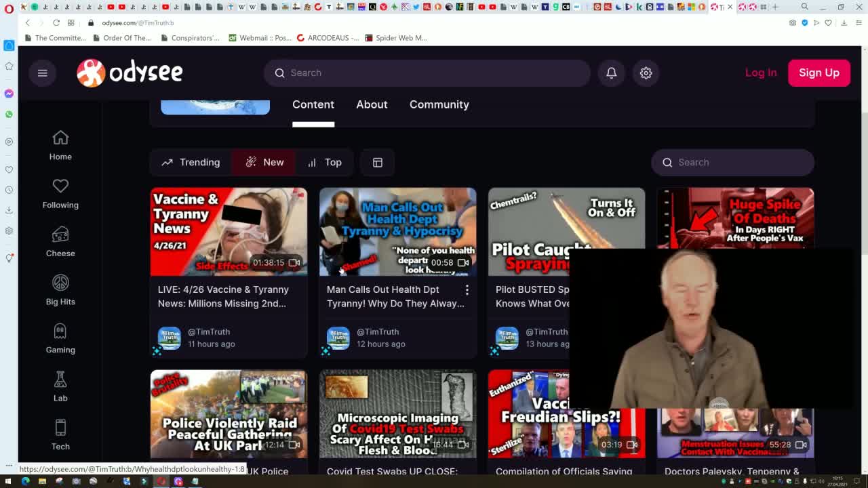Open Following in the sidebar
The height and width of the screenshot is (488, 868).
tap(60, 193)
